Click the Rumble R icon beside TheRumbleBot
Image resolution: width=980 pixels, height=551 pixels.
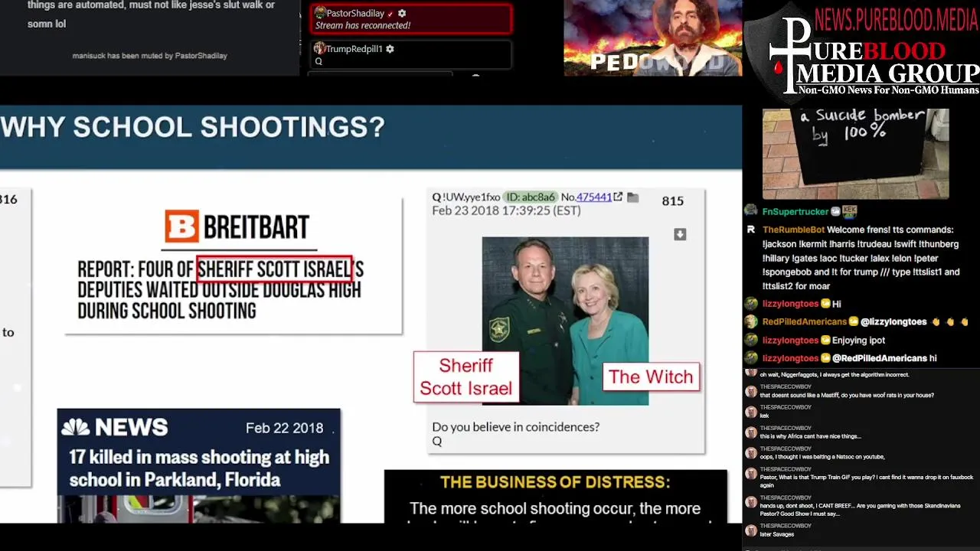point(751,230)
